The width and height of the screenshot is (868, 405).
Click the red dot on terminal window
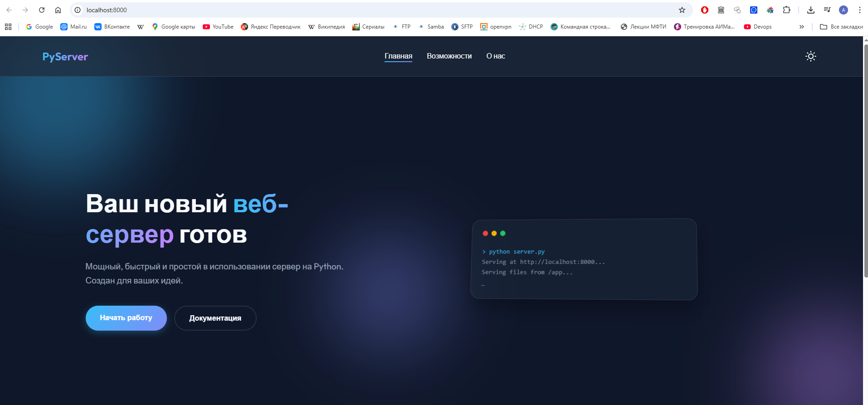click(x=485, y=233)
